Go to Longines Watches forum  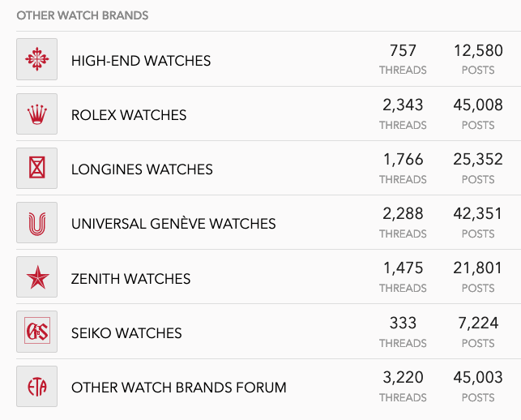click(142, 169)
